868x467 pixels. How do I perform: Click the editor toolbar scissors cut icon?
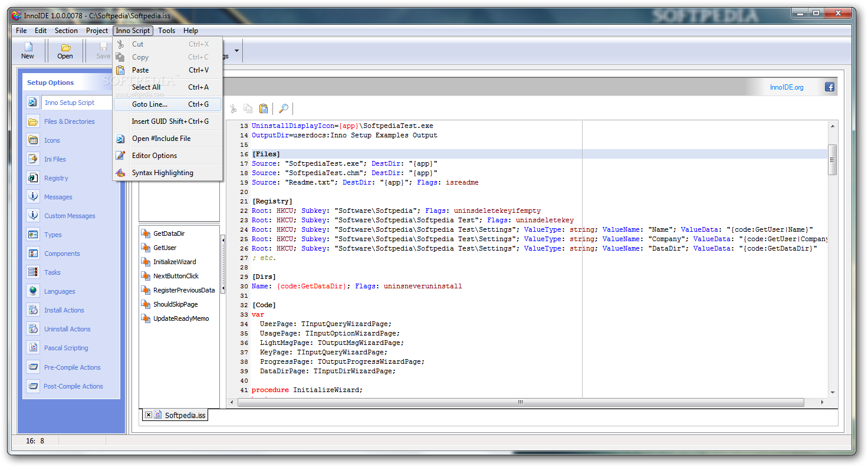233,108
